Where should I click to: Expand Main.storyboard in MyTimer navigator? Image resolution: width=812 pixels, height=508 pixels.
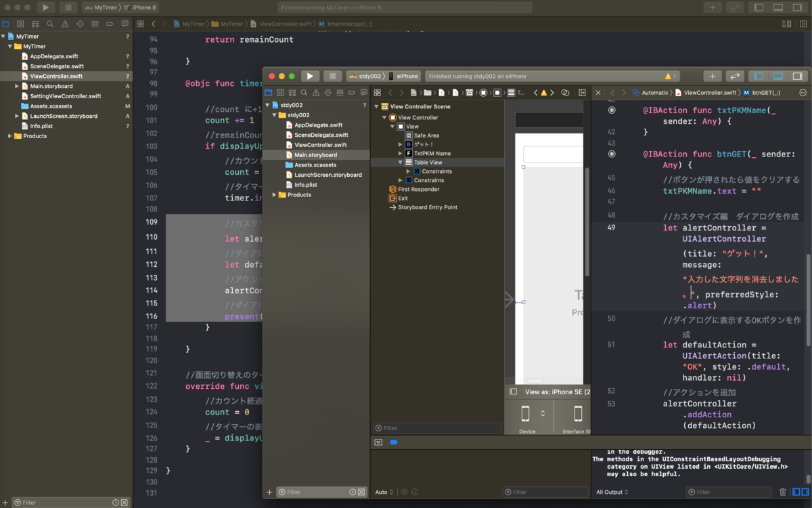(16, 86)
